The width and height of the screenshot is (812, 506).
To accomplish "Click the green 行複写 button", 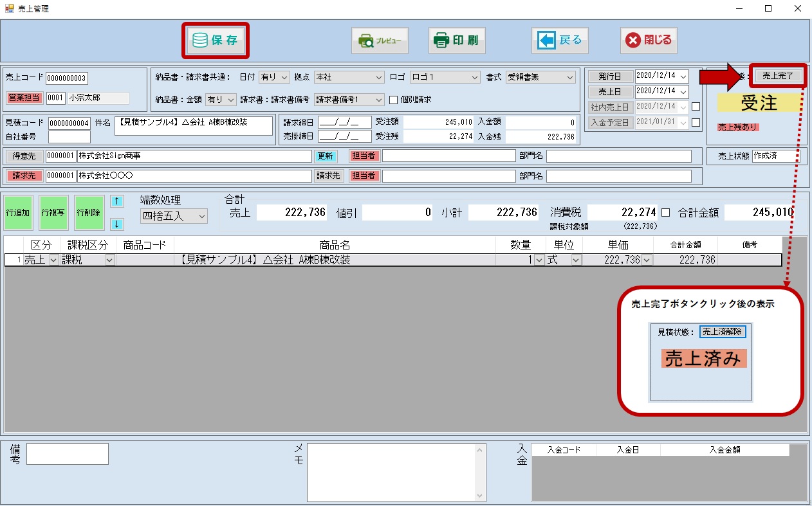I will tap(53, 212).
